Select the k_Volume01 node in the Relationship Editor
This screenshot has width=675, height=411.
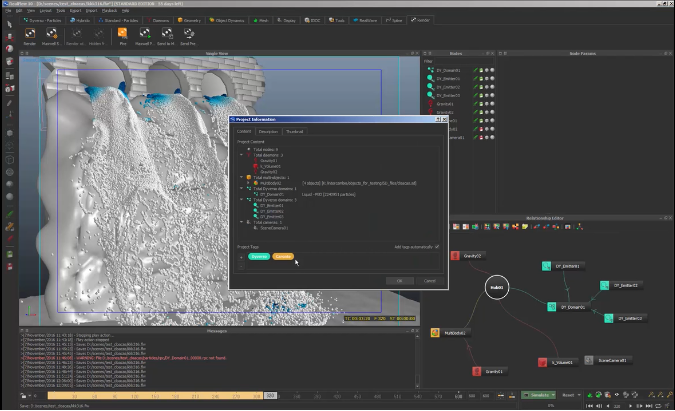557,362
